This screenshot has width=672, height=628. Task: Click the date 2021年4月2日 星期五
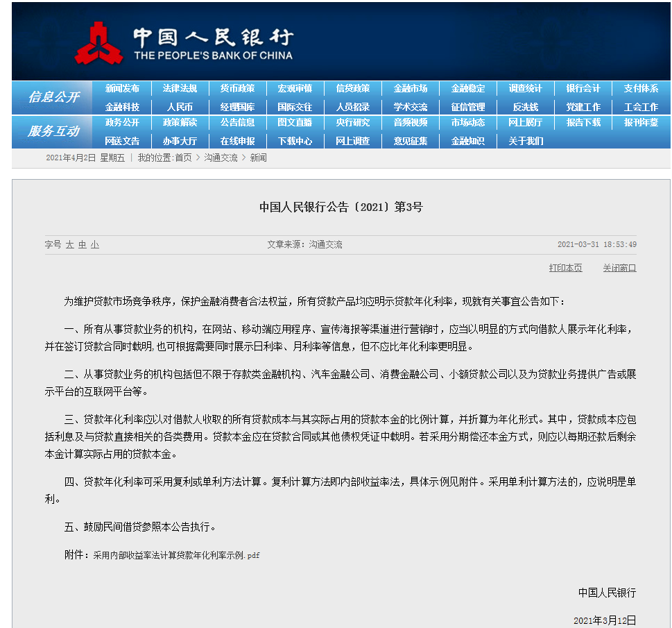tap(85, 158)
